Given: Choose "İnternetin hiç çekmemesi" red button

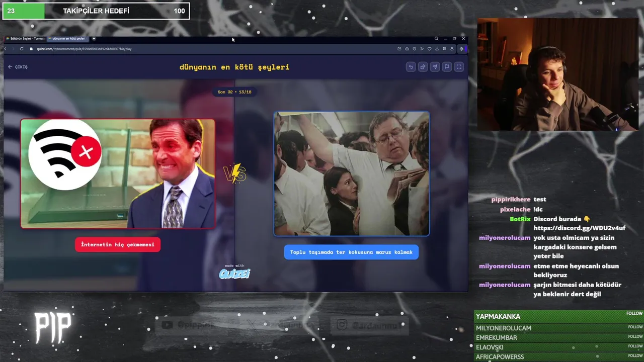Looking at the screenshot, I should [118, 244].
